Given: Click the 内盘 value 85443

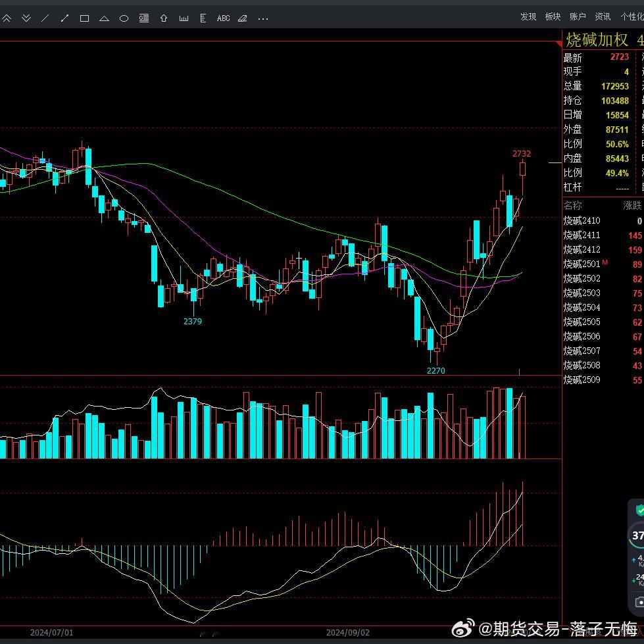Looking at the screenshot, I should tap(617, 159).
